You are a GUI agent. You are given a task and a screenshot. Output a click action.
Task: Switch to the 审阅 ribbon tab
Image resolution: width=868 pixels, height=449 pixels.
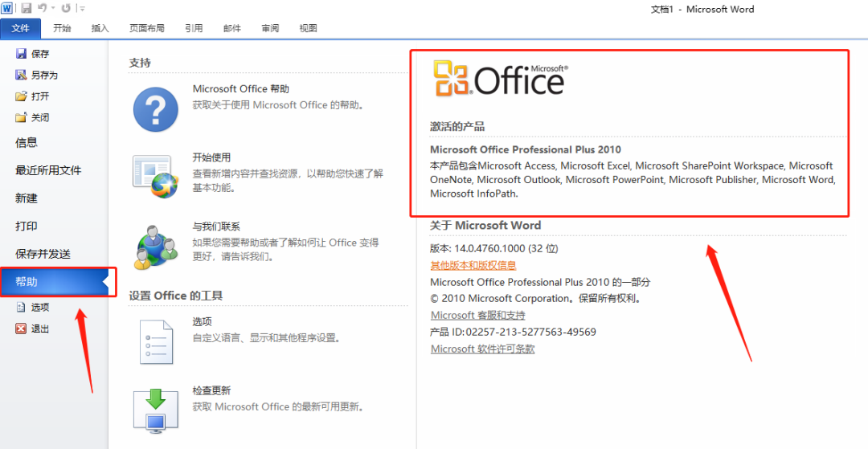270,28
